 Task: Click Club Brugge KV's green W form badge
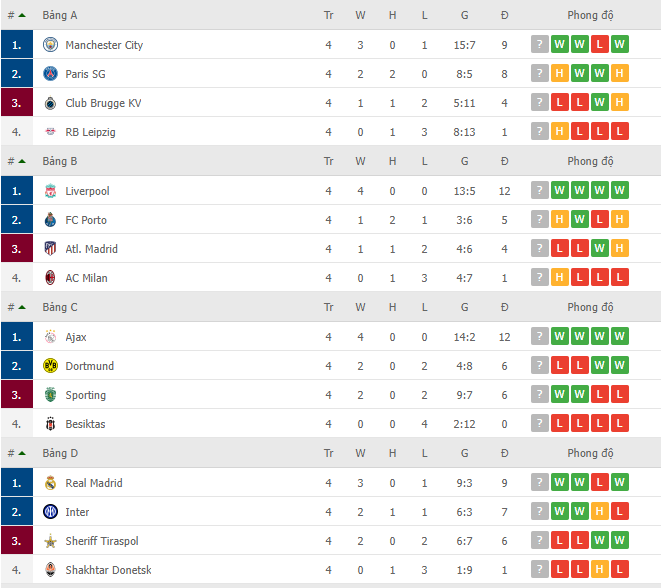pyautogui.click(x=600, y=103)
